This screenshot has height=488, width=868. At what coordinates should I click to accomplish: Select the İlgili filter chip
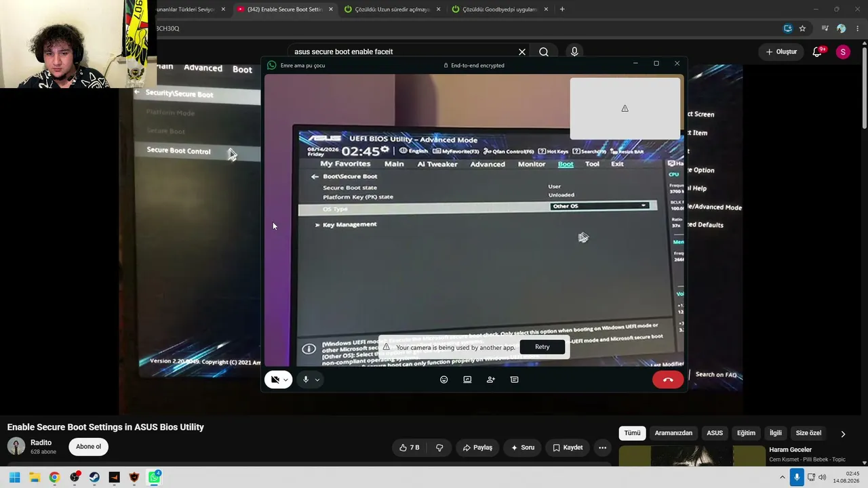775,433
